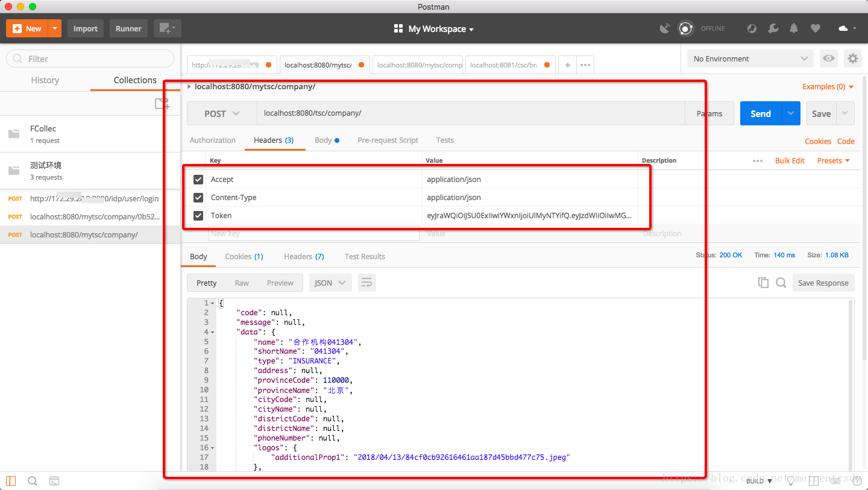
Task: Switch to the History tab
Action: 45,80
